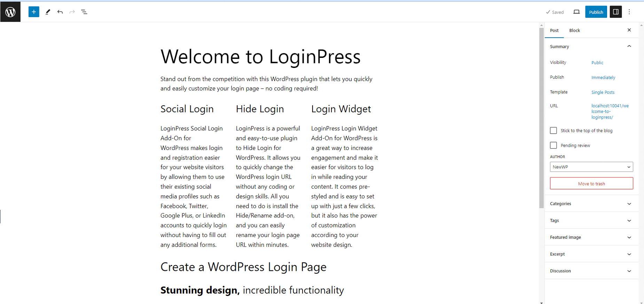Viewport: 644px width, 304px height.
Task: Open the three-dot options menu
Action: click(629, 12)
